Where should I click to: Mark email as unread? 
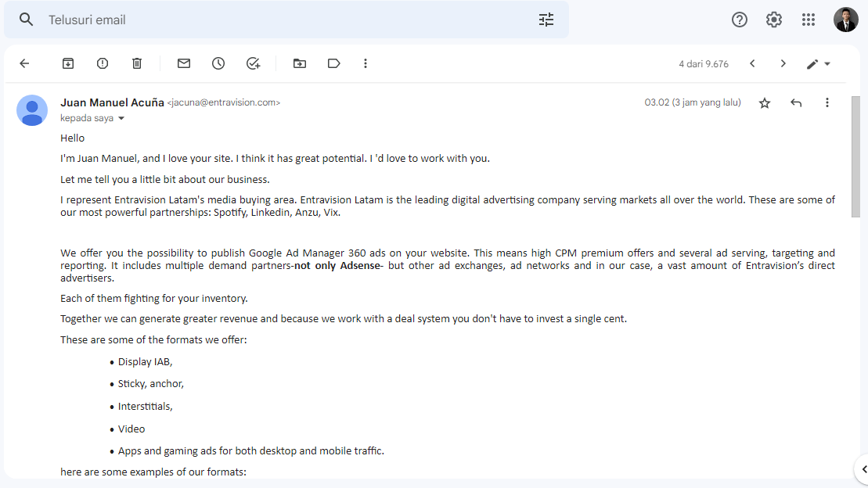pos(184,63)
